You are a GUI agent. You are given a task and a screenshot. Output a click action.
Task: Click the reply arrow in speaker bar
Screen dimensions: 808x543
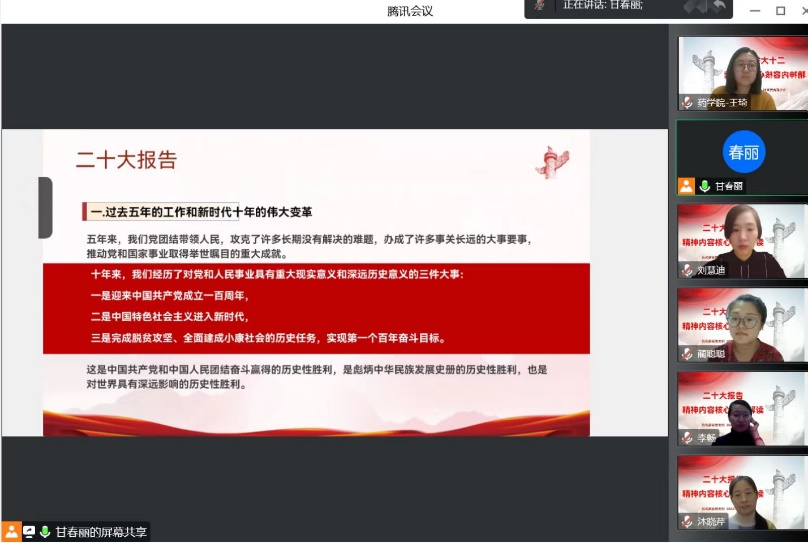pyautogui.click(x=718, y=6)
